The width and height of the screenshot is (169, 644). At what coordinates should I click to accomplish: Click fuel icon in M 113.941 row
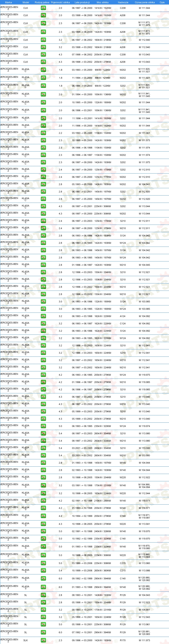click(x=43, y=524)
